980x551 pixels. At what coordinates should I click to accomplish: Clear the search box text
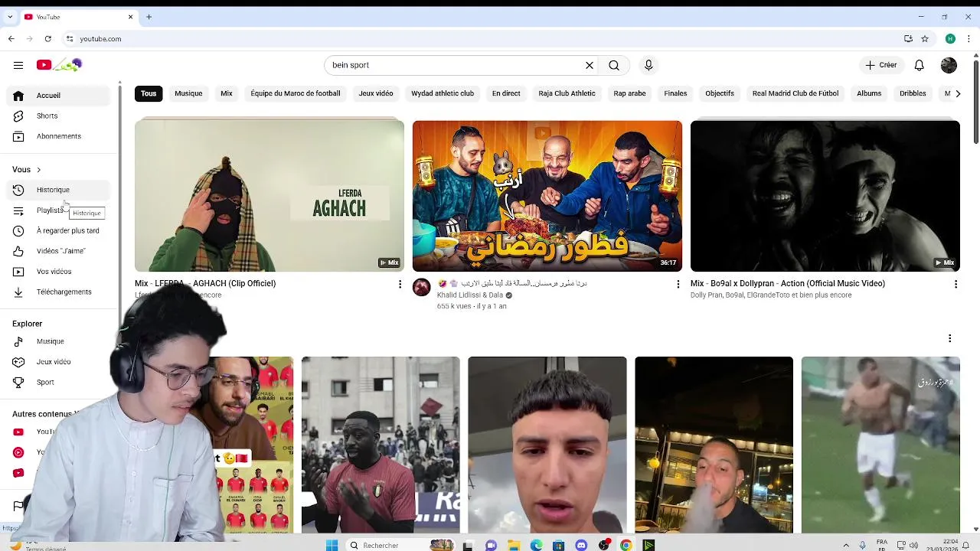pos(590,65)
